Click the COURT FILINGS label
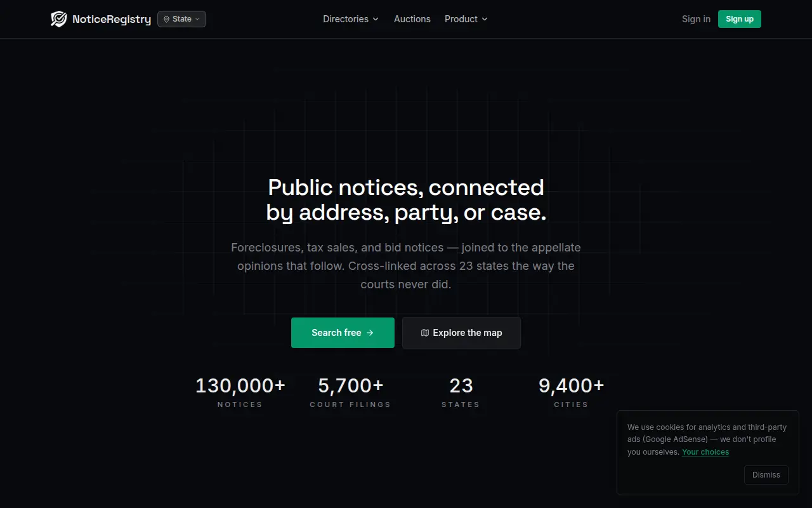The height and width of the screenshot is (508, 812). 350,404
